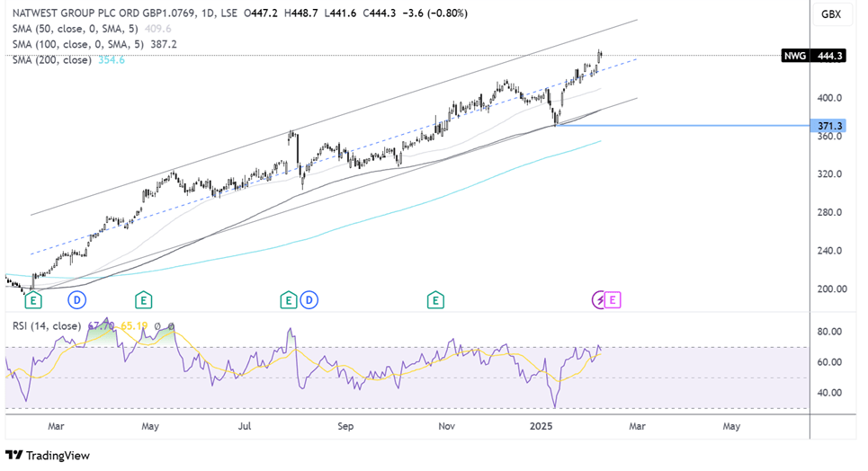868x471 pixels.
Task: Click the green E earnings marker before November
Action: click(x=435, y=300)
